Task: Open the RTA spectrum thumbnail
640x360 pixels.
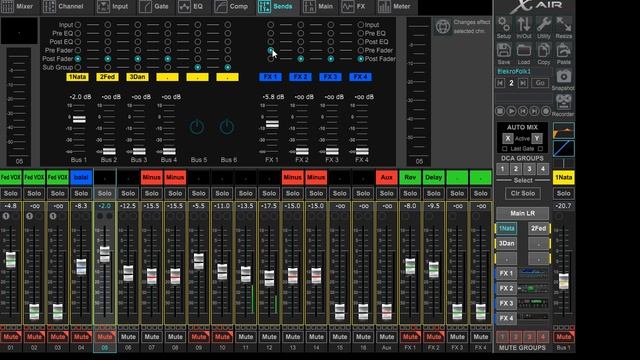Action: click(x=564, y=131)
